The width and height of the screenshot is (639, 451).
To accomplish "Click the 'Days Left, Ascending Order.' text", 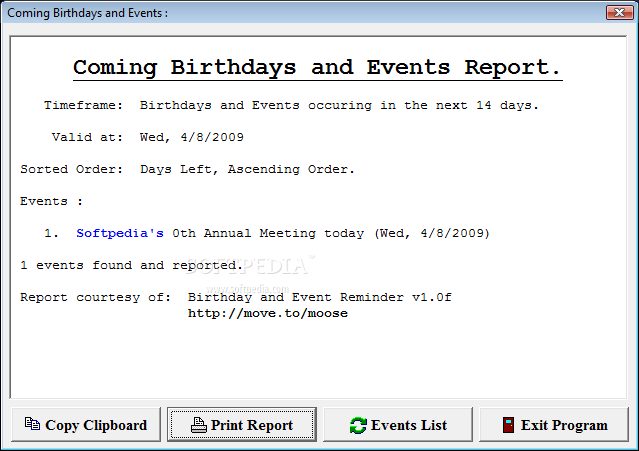I will coord(247,169).
